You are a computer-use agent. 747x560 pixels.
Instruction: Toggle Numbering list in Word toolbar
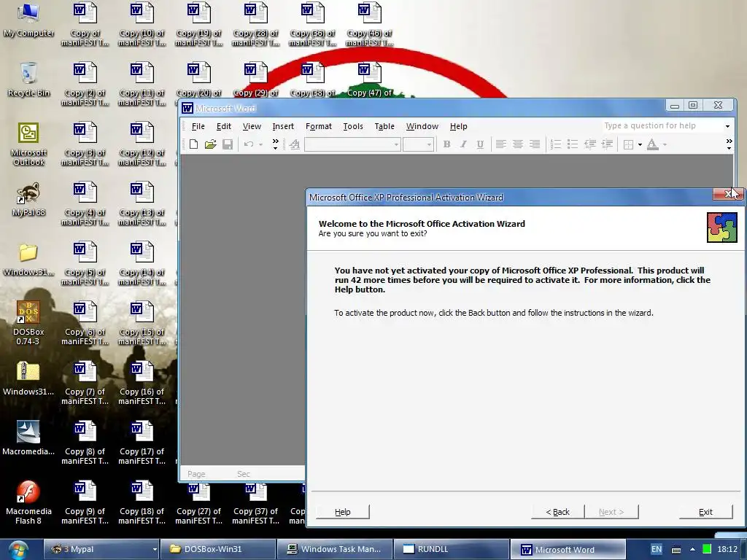(555, 144)
